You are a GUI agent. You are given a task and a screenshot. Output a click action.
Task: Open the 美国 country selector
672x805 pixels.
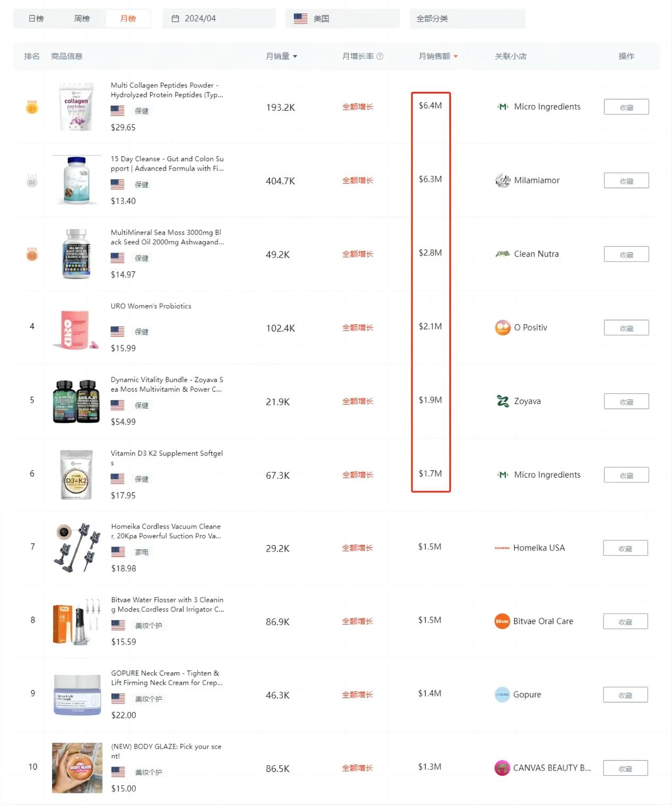tap(342, 19)
